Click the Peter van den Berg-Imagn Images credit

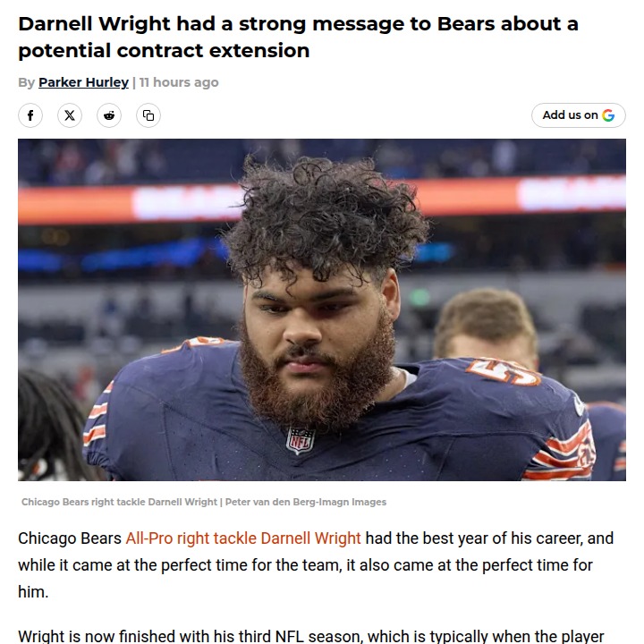point(306,502)
